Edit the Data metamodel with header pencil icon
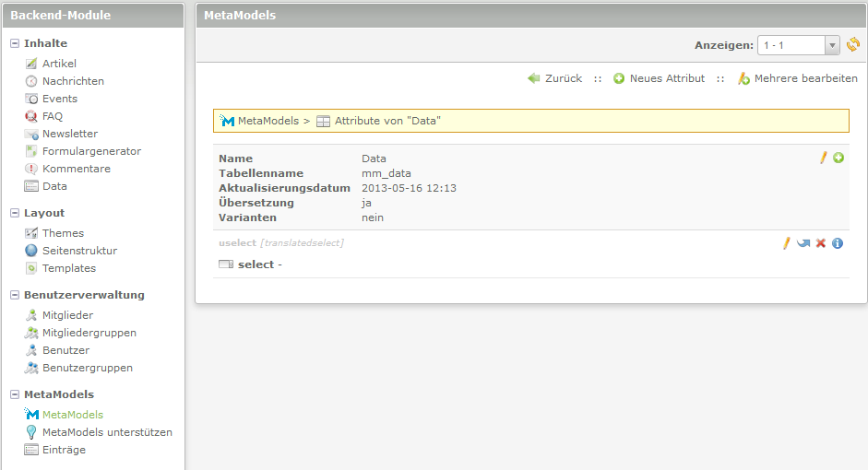Image resolution: width=868 pixels, height=470 pixels. [x=824, y=159]
